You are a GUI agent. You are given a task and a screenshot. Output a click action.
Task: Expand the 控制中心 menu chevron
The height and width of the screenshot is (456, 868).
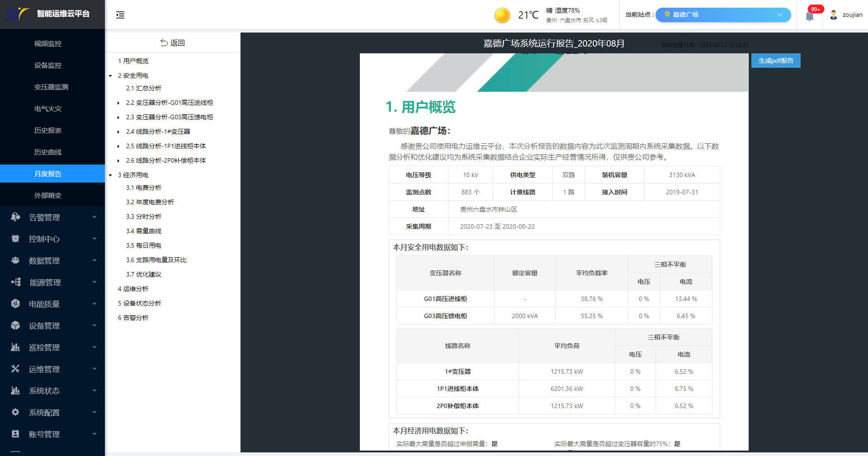(x=94, y=239)
